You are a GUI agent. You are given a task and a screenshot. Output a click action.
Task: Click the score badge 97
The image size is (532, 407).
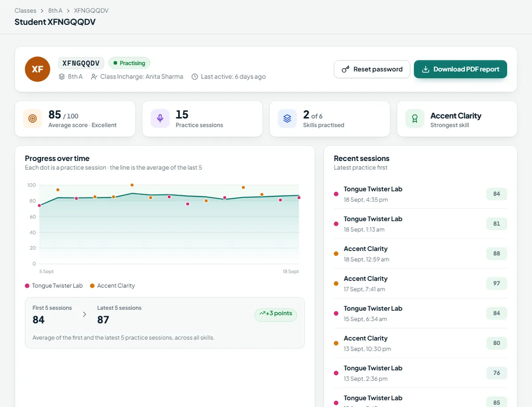click(497, 283)
